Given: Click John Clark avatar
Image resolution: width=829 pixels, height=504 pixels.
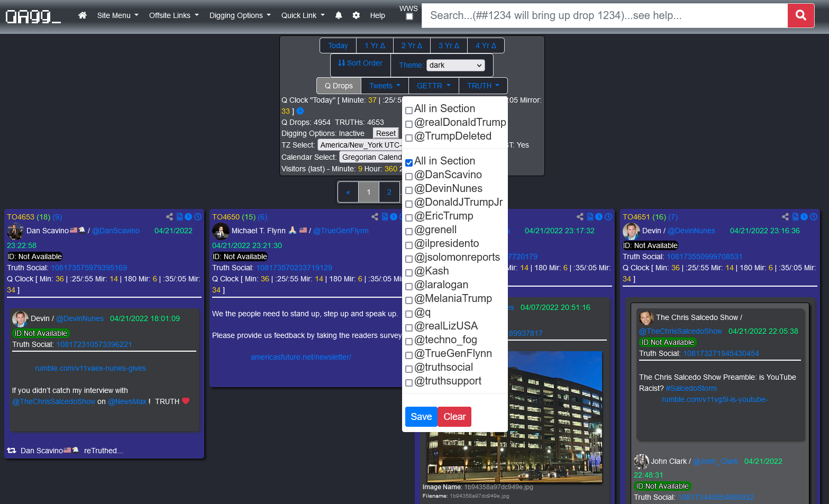Looking at the screenshot, I should 641,461.
